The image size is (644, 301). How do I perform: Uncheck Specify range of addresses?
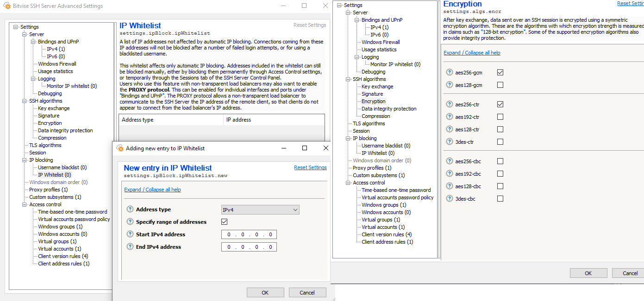(x=225, y=222)
